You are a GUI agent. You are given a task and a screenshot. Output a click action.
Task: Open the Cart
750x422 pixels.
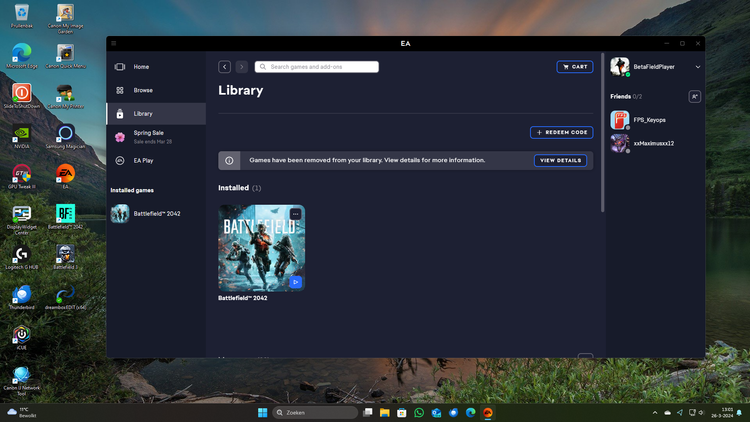coord(574,67)
